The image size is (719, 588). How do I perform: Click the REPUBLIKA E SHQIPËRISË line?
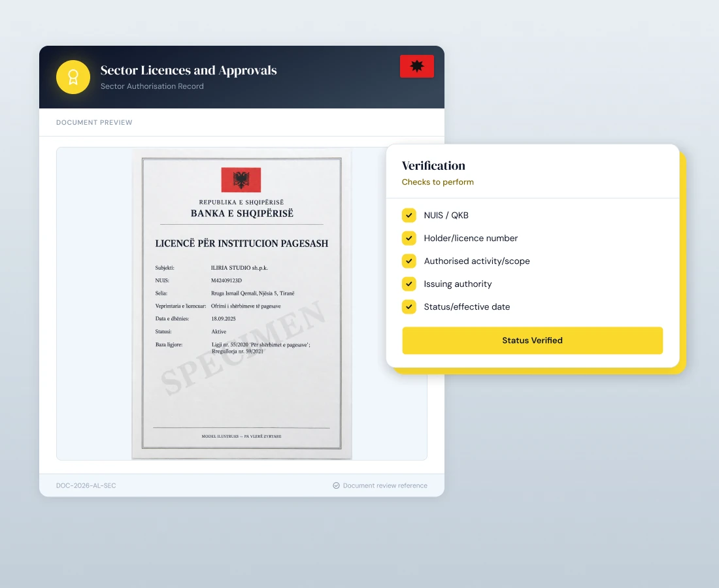click(x=242, y=202)
